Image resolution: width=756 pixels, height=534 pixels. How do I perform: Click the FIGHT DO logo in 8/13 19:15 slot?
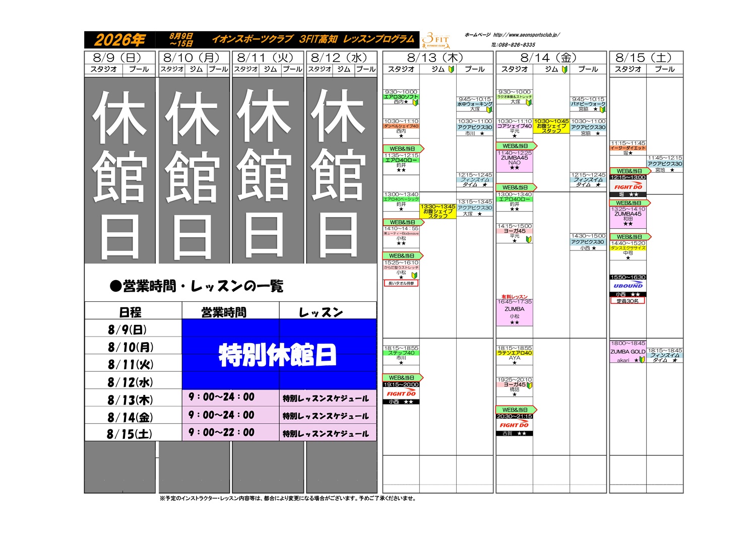pyautogui.click(x=401, y=393)
